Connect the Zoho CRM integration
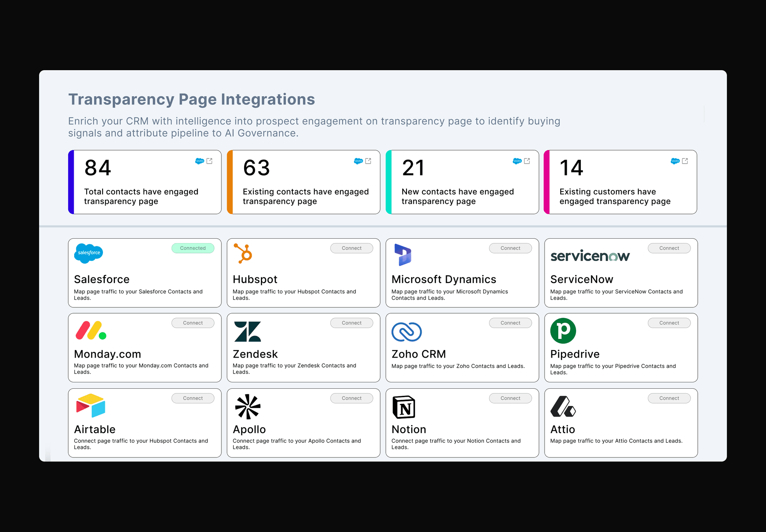Viewport: 766px width, 532px height. click(x=510, y=323)
